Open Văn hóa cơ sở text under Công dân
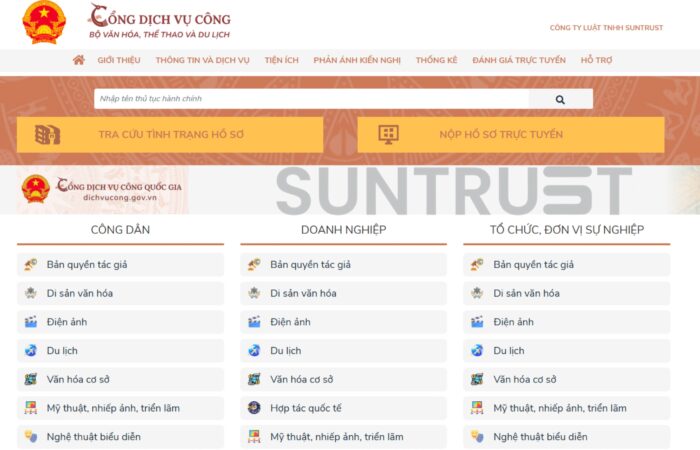The width and height of the screenshot is (700, 450). [78, 379]
